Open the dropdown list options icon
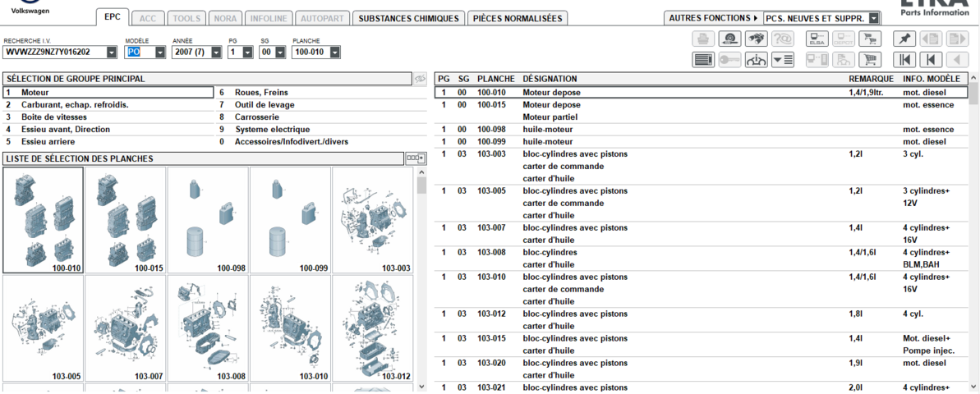The width and height of the screenshot is (980, 394). click(782, 60)
